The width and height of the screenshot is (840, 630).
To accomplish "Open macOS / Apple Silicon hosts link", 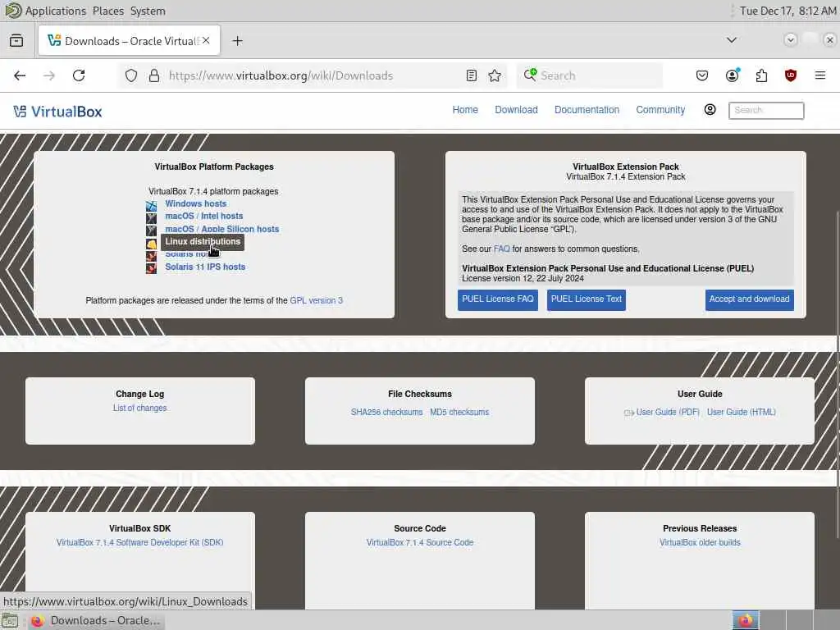I will tap(221, 229).
